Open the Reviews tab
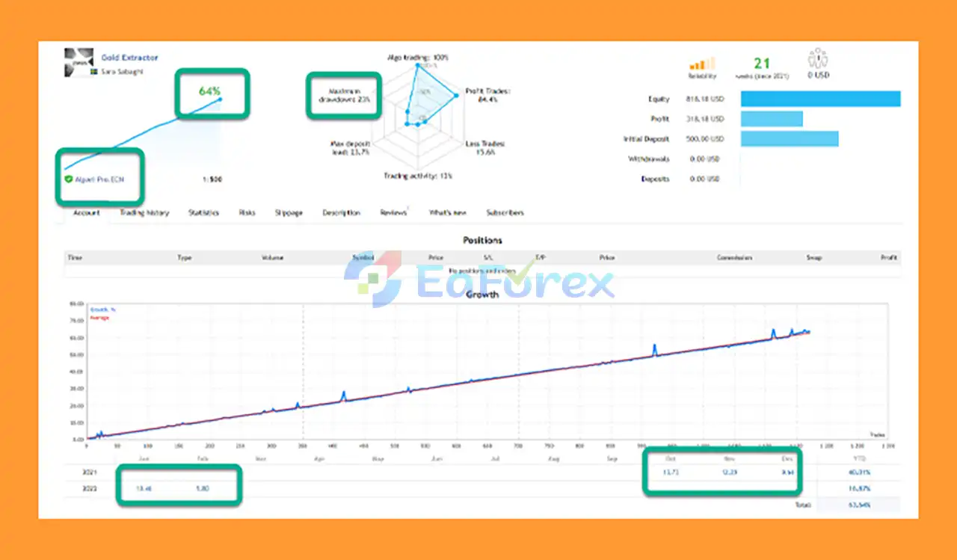Viewport: 957px width, 560px height. (x=394, y=212)
